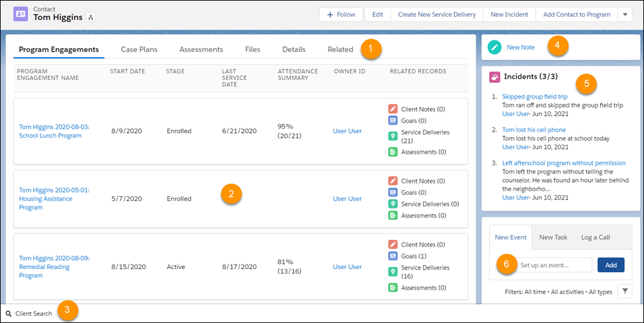Click Assessments icon for Housing Assistance Program
Viewport: 644px width, 323px height.
pyautogui.click(x=393, y=216)
